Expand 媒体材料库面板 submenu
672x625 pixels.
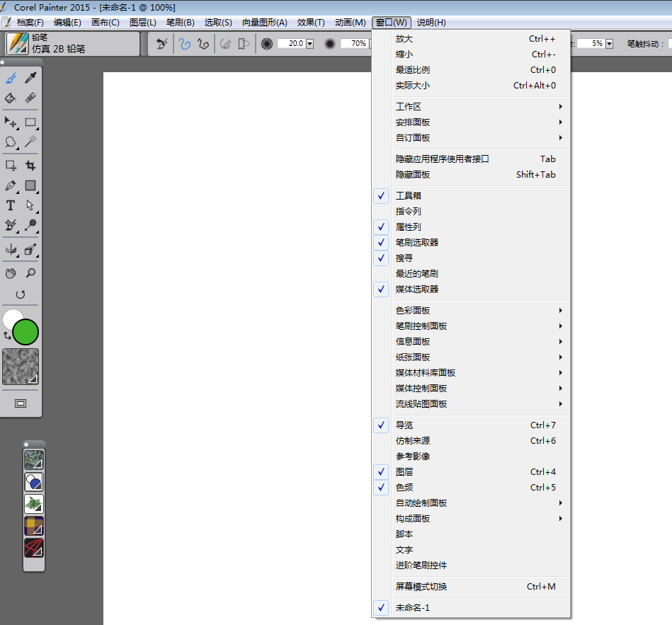click(471, 373)
